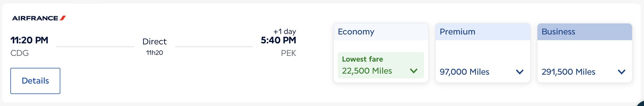The width and height of the screenshot is (644, 106).
Task: Click the Direct flight label
Action: coord(155,42)
